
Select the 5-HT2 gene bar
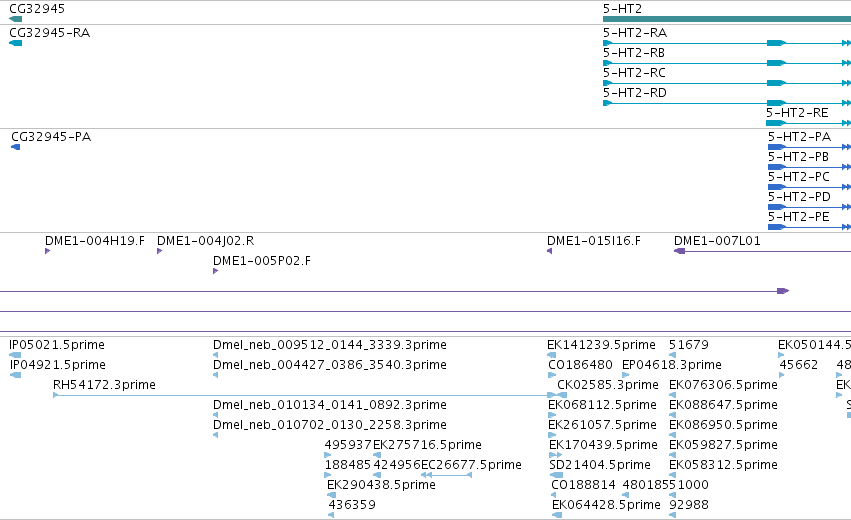[727, 19]
